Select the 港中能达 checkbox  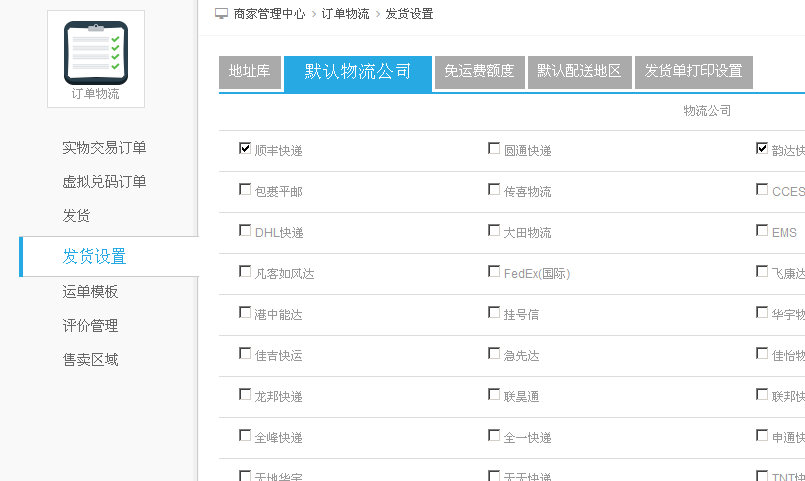[x=245, y=313]
